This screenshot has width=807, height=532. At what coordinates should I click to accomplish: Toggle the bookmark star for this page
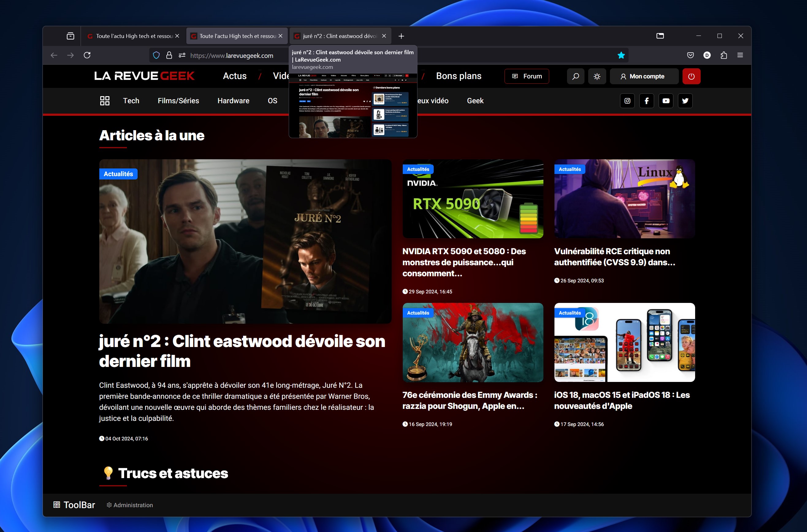(621, 55)
